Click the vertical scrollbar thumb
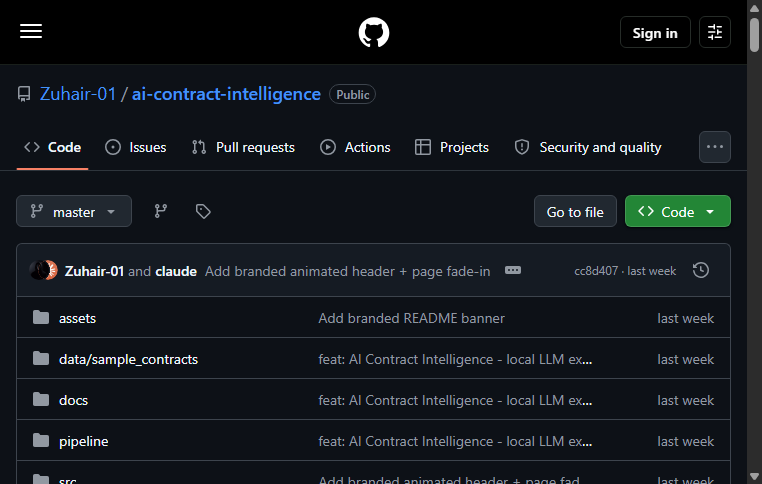Screen dimensions: 762x484 tap(754, 35)
